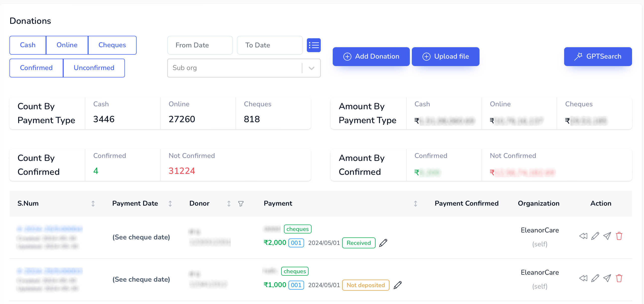Sort by Payment Date column

[x=170, y=204]
